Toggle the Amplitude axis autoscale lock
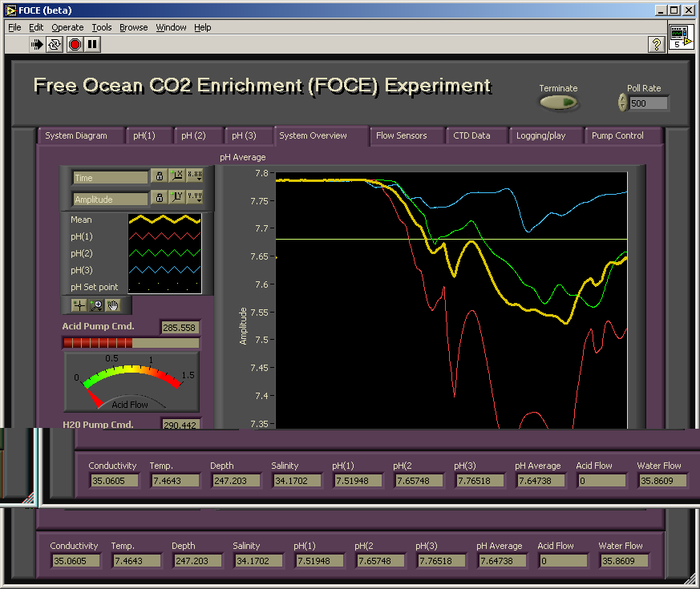This screenshot has width=700, height=589. coord(160,197)
